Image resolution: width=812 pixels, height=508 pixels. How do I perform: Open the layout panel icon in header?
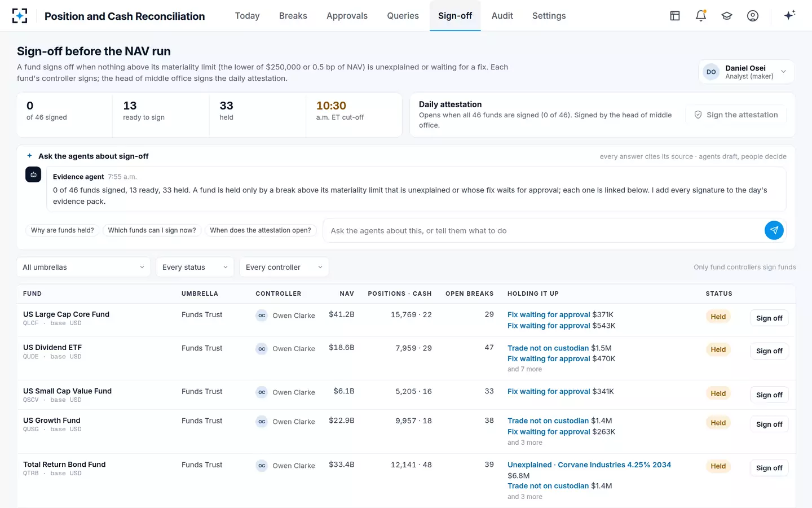coord(675,16)
